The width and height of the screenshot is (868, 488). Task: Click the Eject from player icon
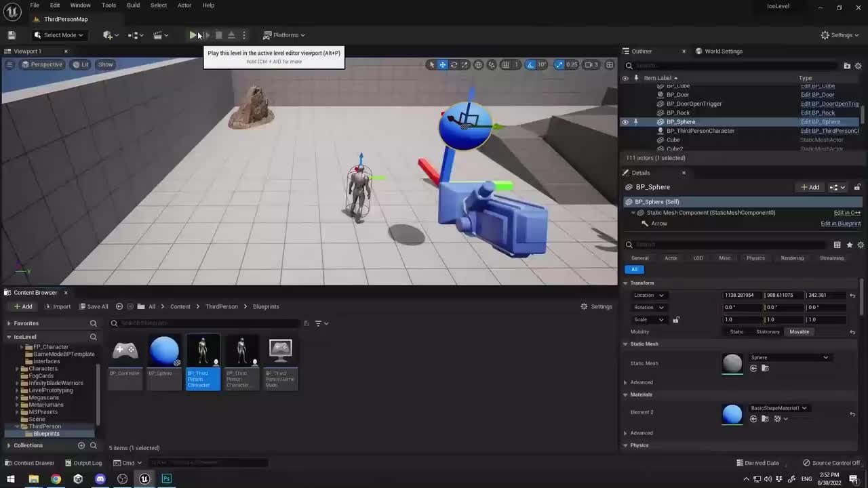coord(231,35)
